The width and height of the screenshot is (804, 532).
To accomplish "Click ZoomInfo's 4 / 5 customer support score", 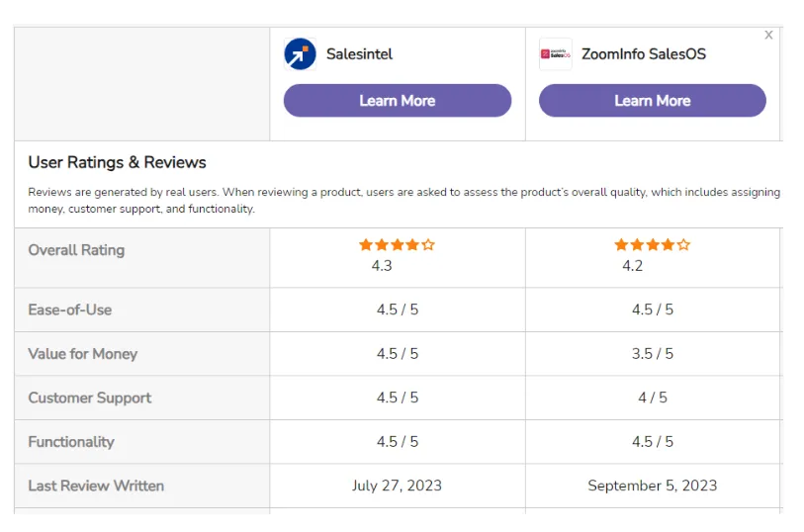I will [653, 398].
